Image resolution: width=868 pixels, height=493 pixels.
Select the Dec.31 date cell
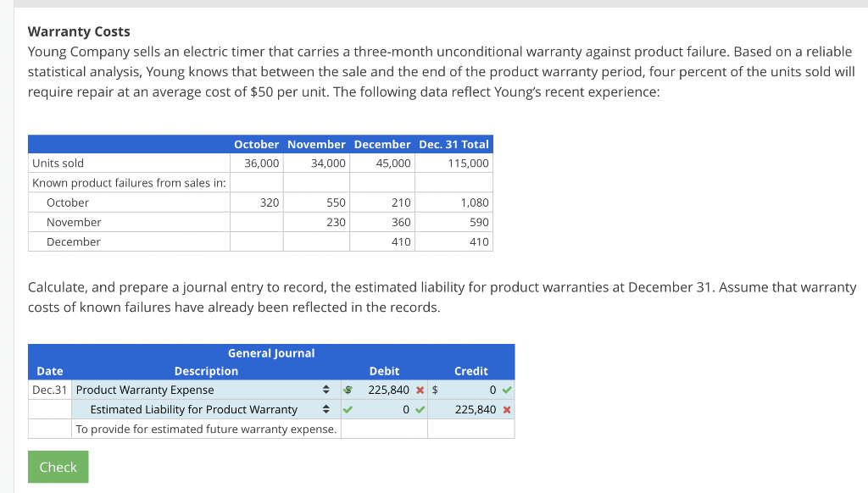pos(49,390)
